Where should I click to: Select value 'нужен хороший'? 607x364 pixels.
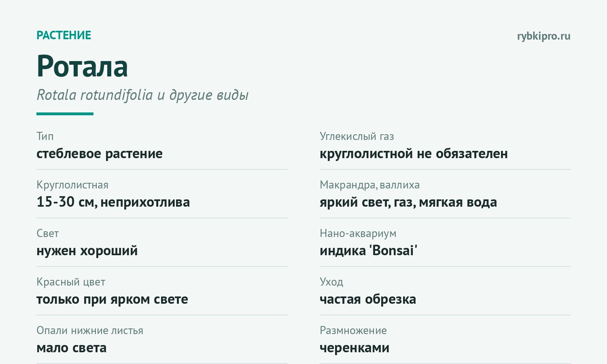tap(87, 251)
